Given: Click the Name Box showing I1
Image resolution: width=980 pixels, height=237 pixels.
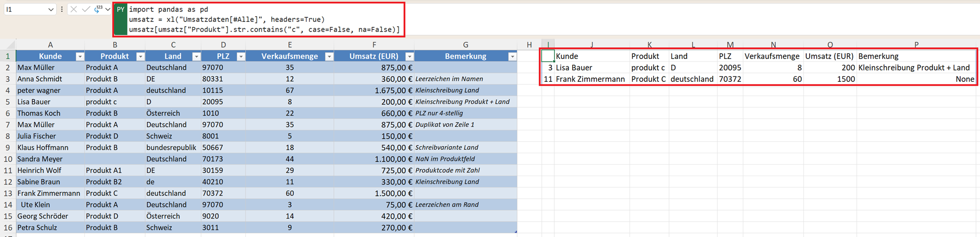Looking at the screenshot, I should click(25, 9).
